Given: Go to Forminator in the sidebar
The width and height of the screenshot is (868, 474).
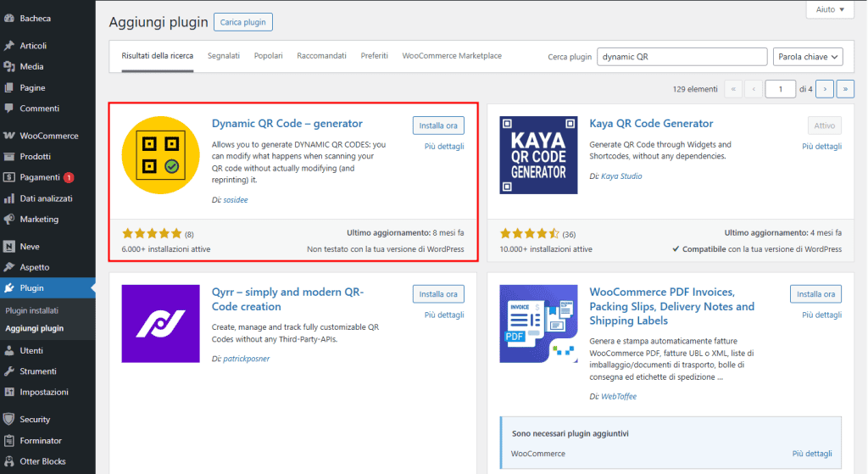Looking at the screenshot, I should tap(41, 440).
